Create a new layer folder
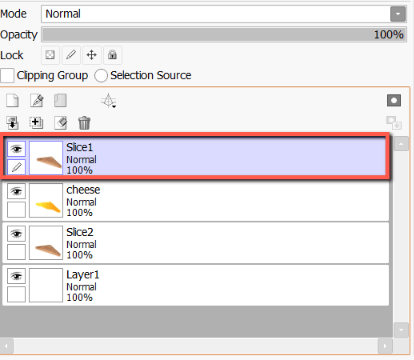 click(60, 101)
